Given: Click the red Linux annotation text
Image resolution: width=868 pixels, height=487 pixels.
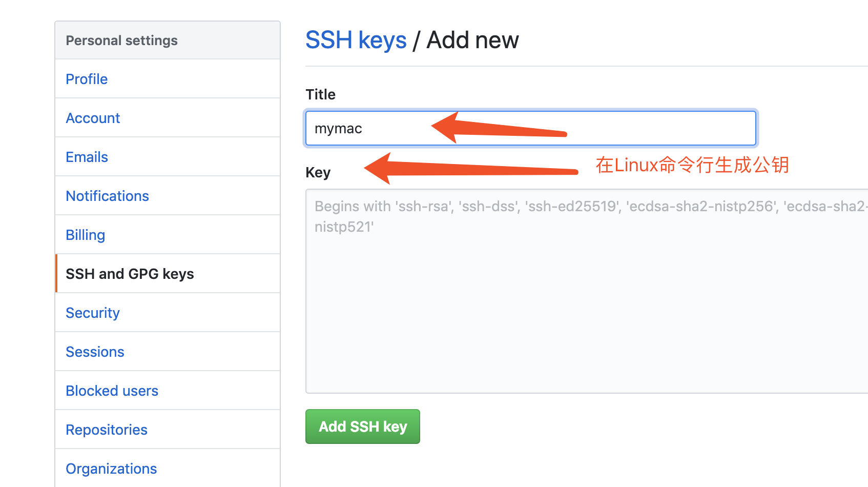Looking at the screenshot, I should point(692,165).
